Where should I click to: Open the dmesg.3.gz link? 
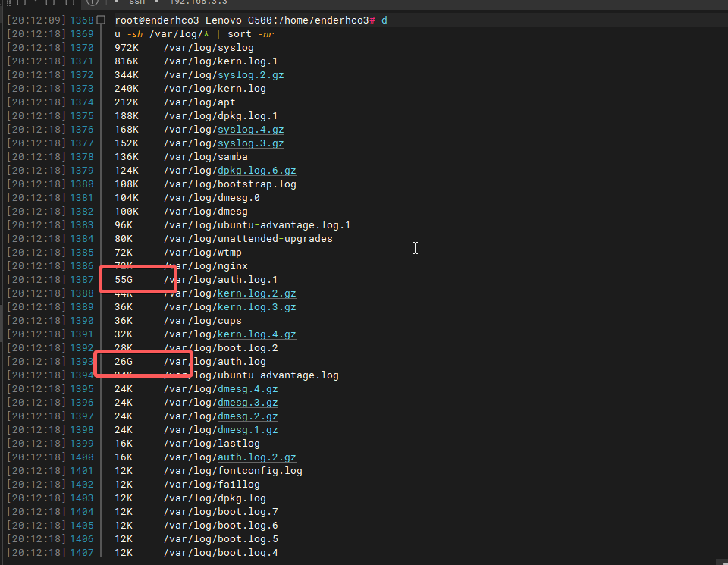(248, 403)
